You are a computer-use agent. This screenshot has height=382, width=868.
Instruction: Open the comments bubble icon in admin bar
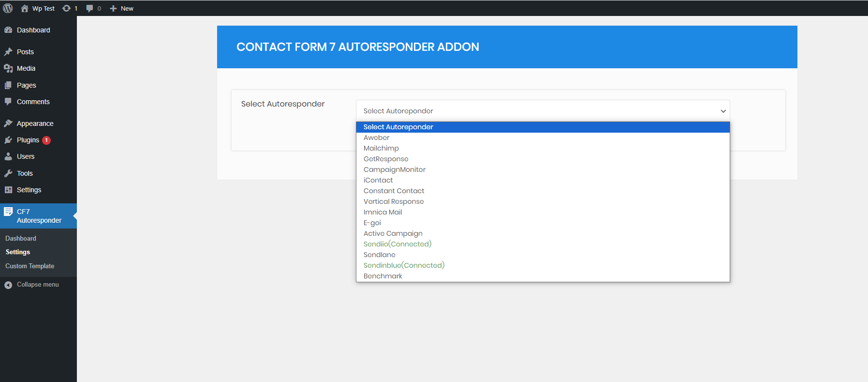[x=89, y=8]
